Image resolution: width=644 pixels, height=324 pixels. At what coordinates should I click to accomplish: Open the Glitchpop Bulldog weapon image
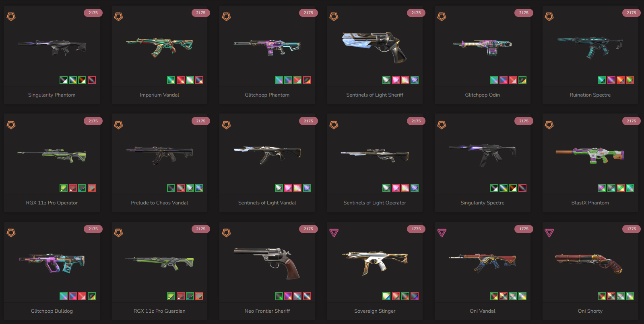(52, 263)
